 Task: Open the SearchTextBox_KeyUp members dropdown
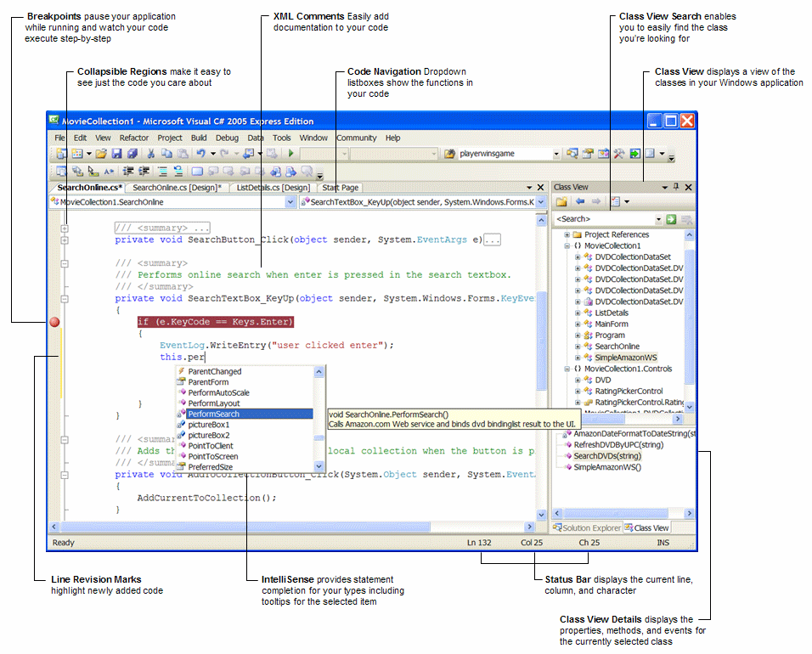(x=541, y=202)
